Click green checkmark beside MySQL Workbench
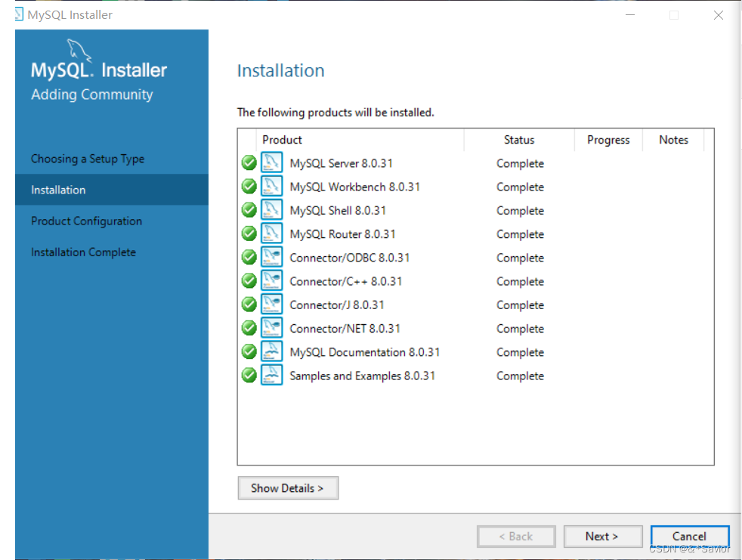Viewport: 742px width, 560px height. (249, 187)
